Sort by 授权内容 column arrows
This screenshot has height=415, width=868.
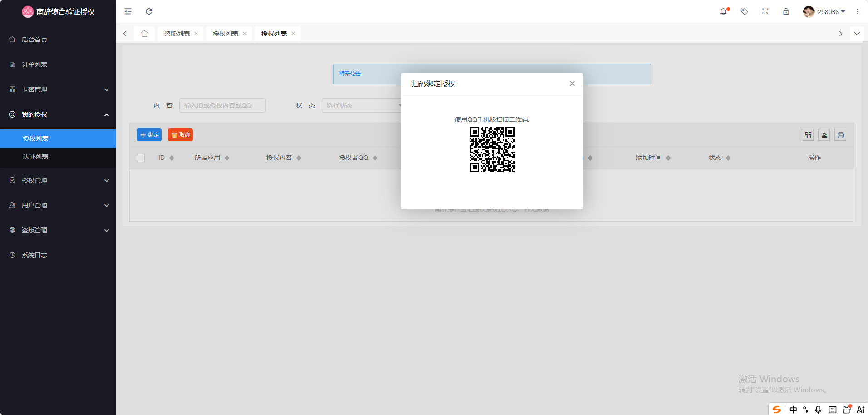(299, 158)
